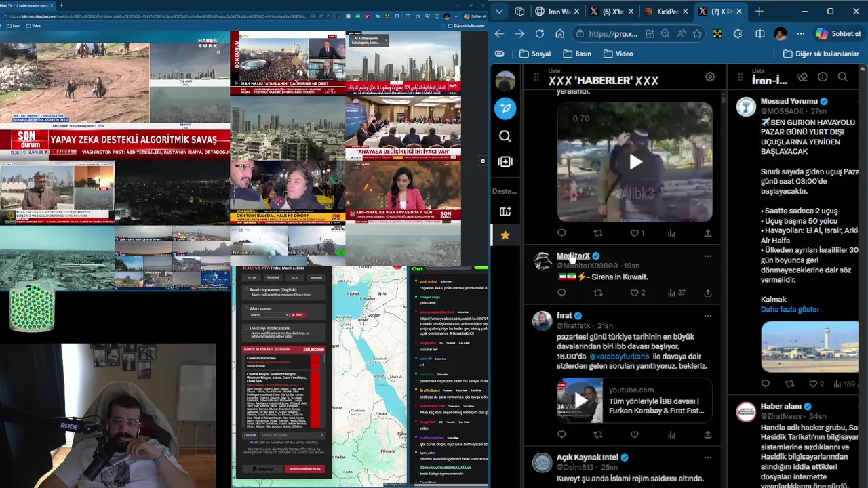Open youtube.com İBB davası link card
This screenshot has width=868, height=488.
pyautogui.click(x=635, y=400)
